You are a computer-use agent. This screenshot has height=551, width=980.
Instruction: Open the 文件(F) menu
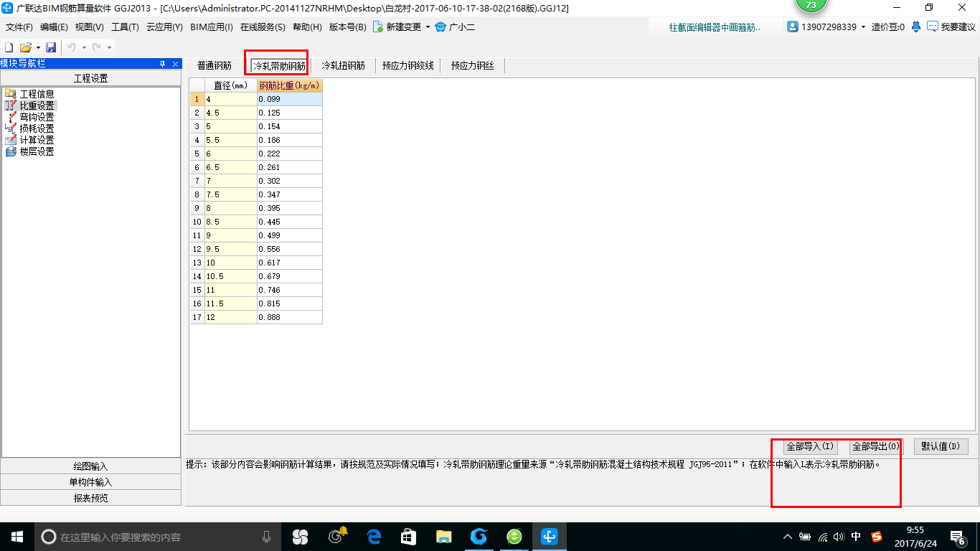tap(19, 27)
